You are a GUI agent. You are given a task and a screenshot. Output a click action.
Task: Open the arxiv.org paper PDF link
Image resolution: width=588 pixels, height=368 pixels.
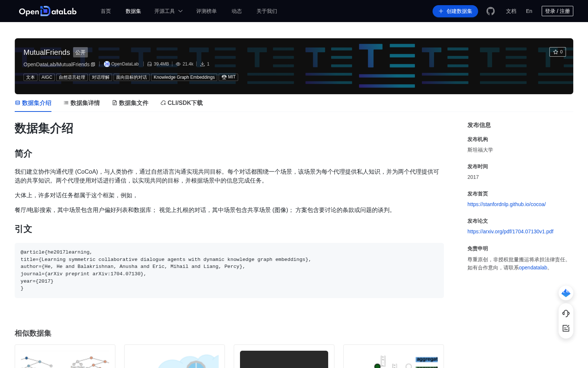510,231
